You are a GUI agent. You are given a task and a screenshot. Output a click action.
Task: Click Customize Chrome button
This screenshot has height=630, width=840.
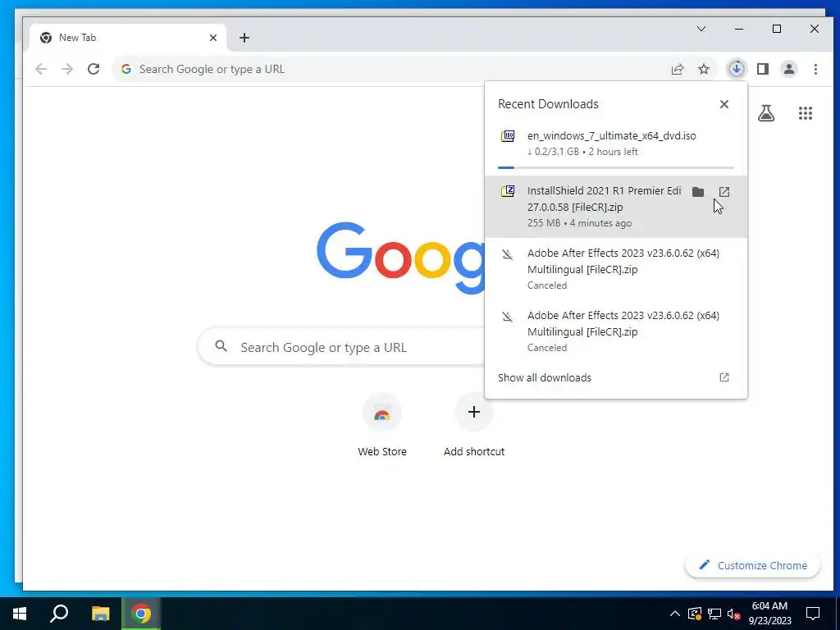click(x=753, y=565)
